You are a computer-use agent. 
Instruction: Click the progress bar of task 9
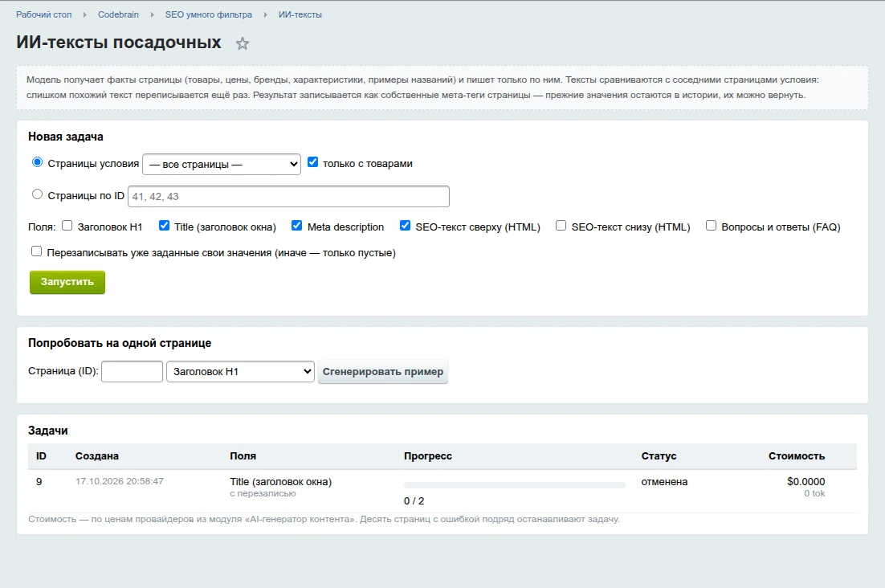514,485
